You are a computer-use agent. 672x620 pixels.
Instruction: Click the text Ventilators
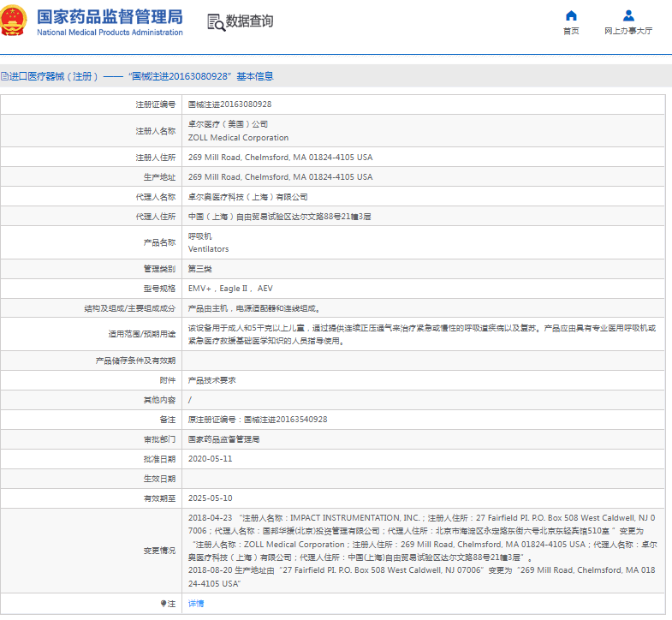[208, 249]
